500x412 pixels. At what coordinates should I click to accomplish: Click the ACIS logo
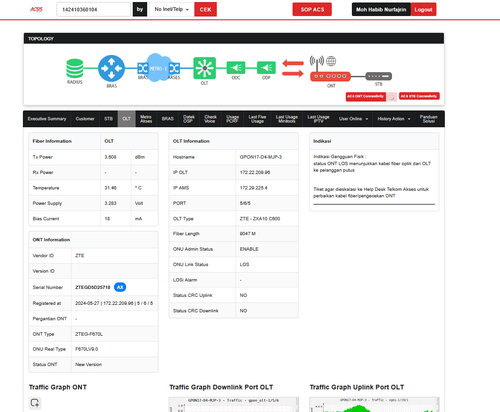pyautogui.click(x=37, y=9)
